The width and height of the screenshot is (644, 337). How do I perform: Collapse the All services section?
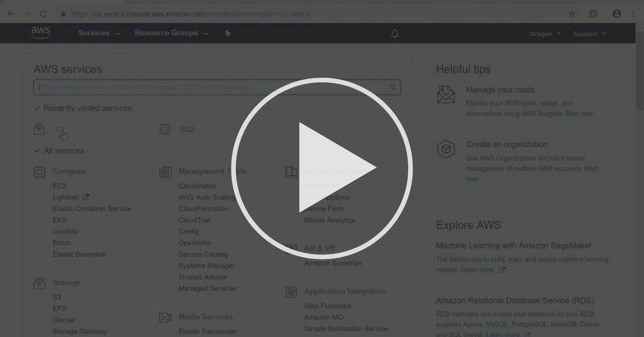(x=59, y=151)
